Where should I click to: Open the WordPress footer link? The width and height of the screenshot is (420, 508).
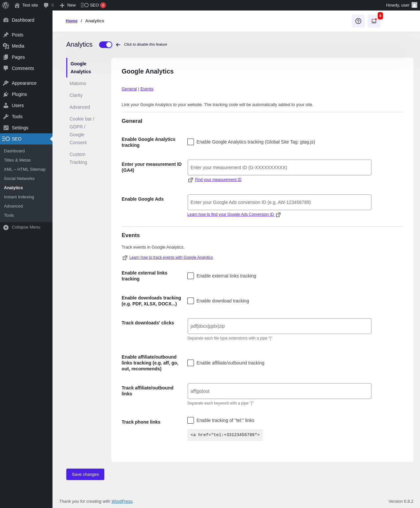coord(122,501)
